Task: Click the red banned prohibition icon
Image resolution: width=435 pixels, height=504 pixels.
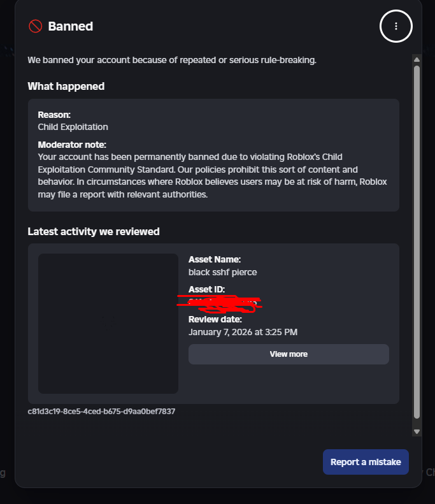Action: point(35,26)
